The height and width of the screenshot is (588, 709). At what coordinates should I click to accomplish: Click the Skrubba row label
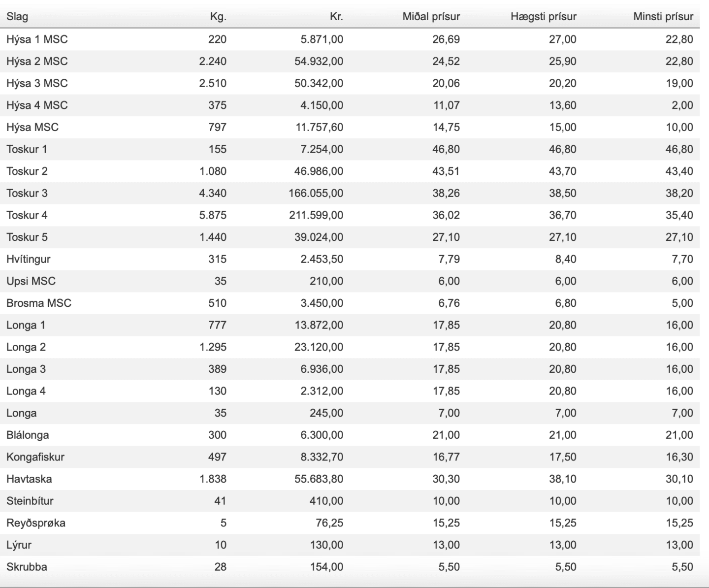coord(27,567)
